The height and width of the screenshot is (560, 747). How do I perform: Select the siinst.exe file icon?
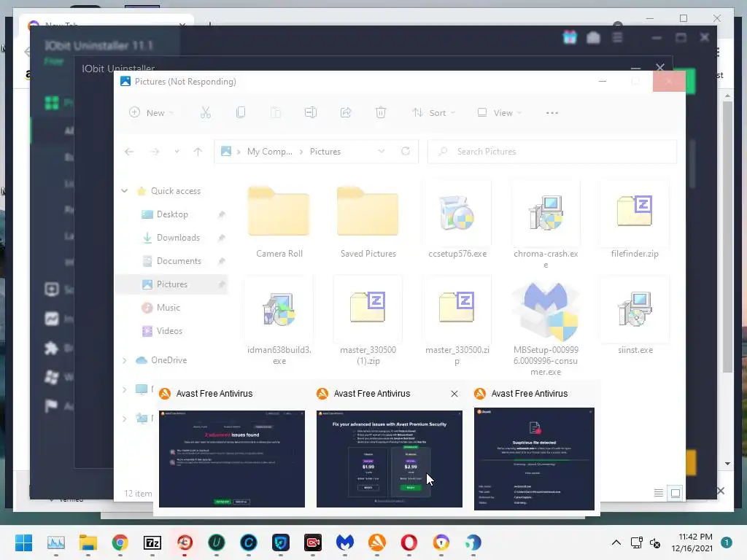coord(635,309)
